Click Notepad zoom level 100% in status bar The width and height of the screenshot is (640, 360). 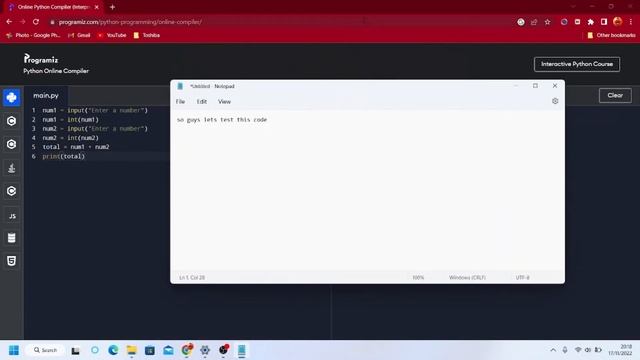(x=418, y=278)
